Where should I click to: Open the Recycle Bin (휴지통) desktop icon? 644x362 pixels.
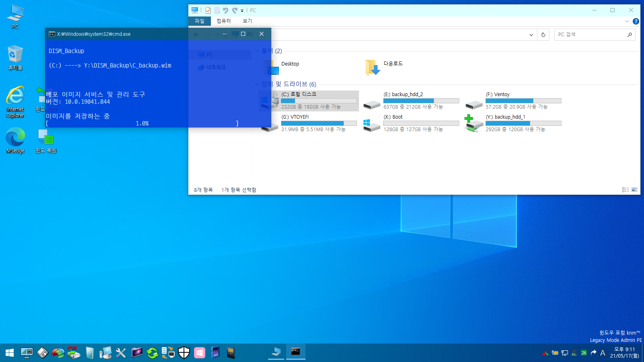(15, 58)
